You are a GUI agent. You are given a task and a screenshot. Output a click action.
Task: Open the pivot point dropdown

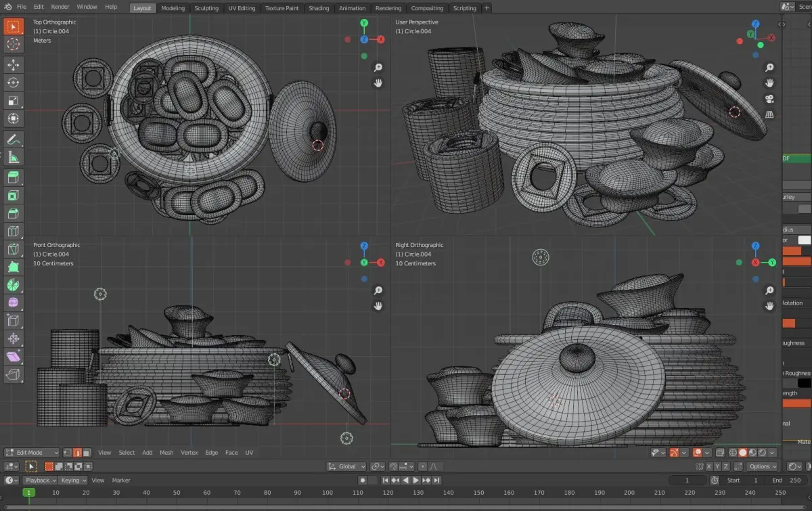[378, 466]
